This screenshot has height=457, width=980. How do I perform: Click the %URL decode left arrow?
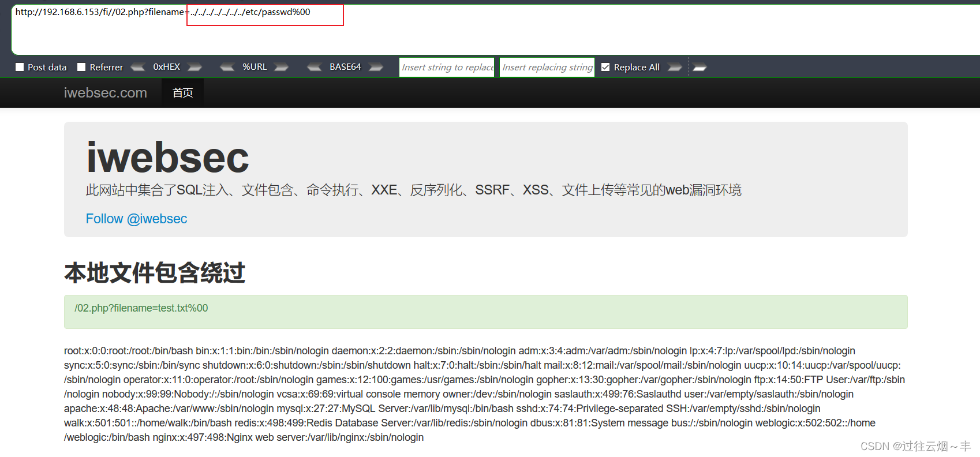tap(227, 68)
